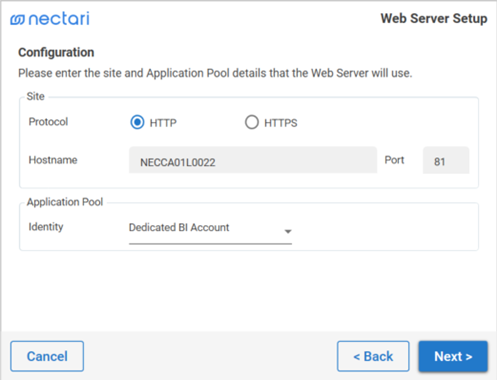Click the HTTP label text
The image size is (497, 380).
click(x=163, y=123)
